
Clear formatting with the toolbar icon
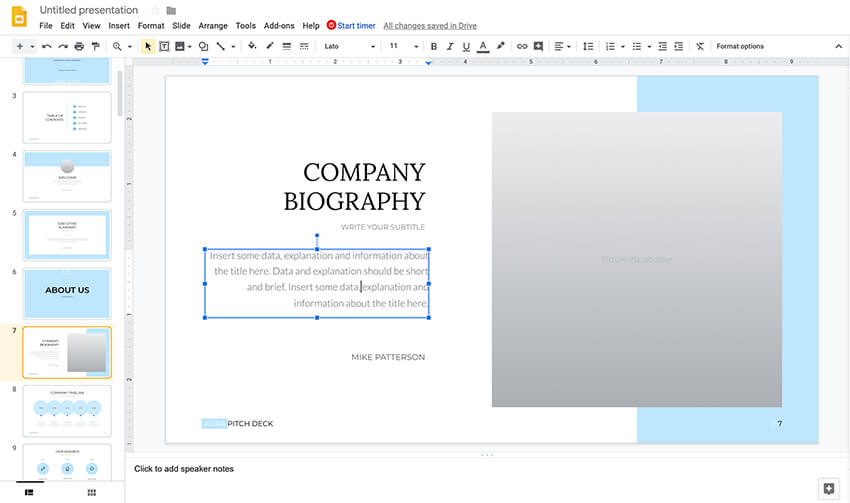click(x=699, y=46)
